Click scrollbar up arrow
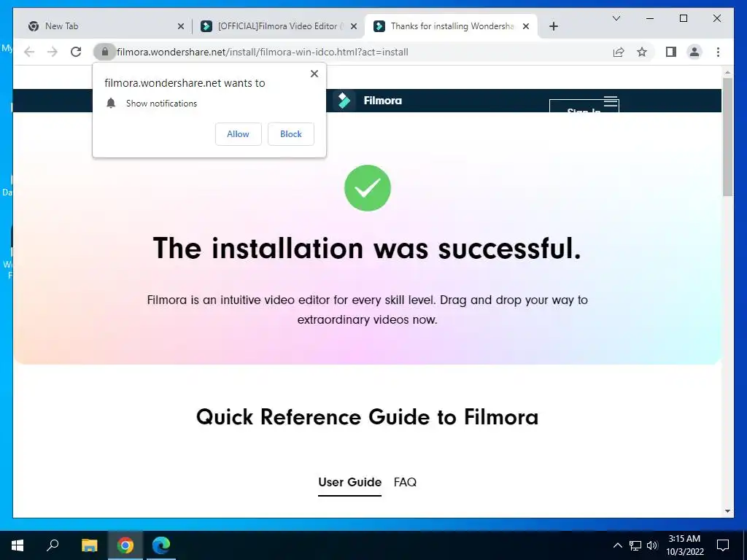 tap(727, 72)
